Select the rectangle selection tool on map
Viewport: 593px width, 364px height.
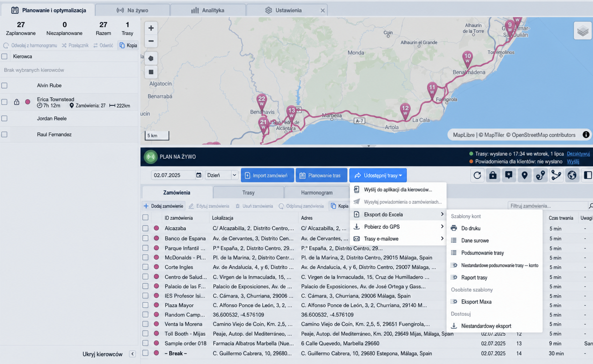(151, 72)
